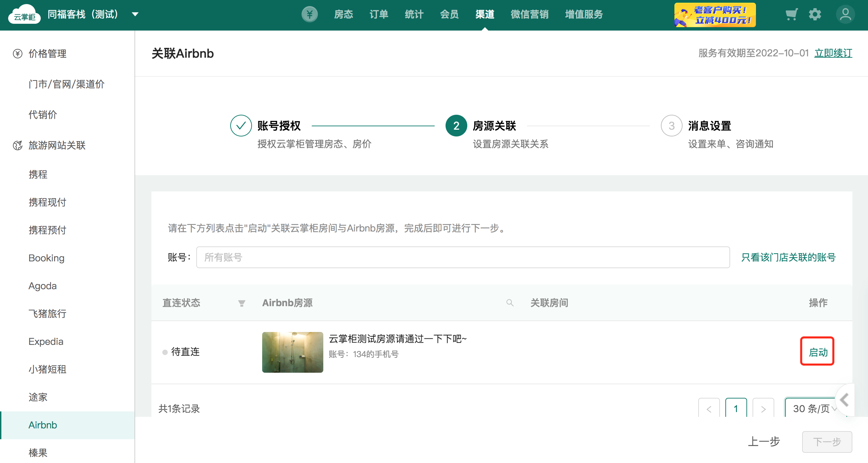Viewport: 868px width, 463px height.
Task: Select Booking in the sidebar
Action: coord(47,258)
